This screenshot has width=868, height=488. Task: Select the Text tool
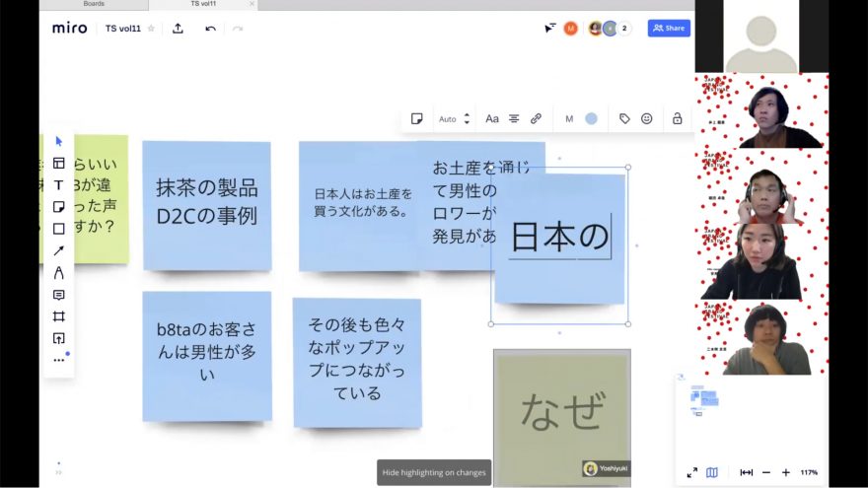click(x=58, y=184)
